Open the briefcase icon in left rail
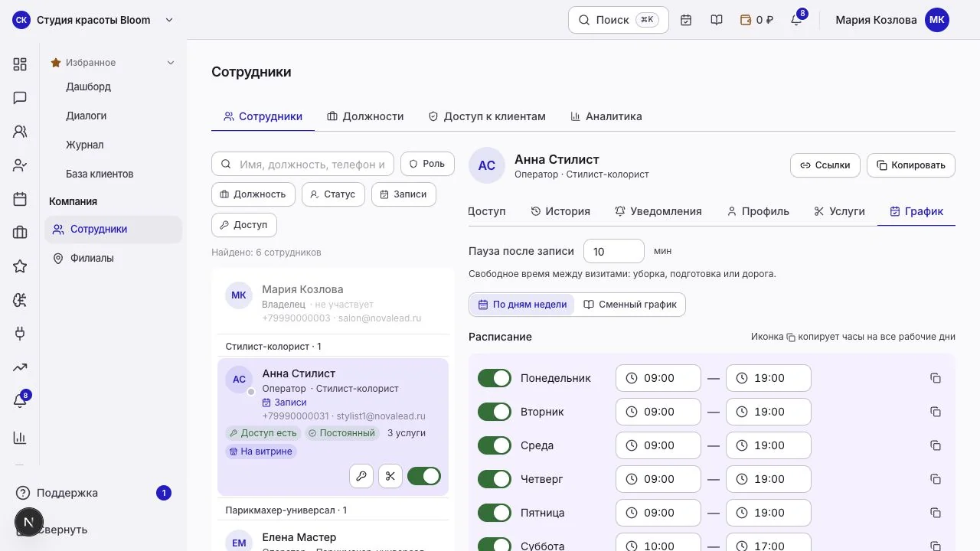 (x=20, y=233)
